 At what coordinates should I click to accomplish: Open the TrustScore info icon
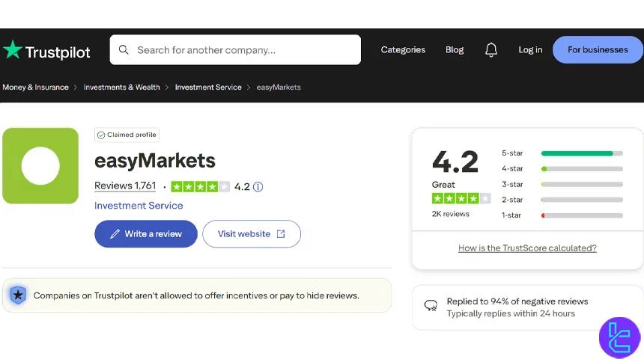(258, 187)
